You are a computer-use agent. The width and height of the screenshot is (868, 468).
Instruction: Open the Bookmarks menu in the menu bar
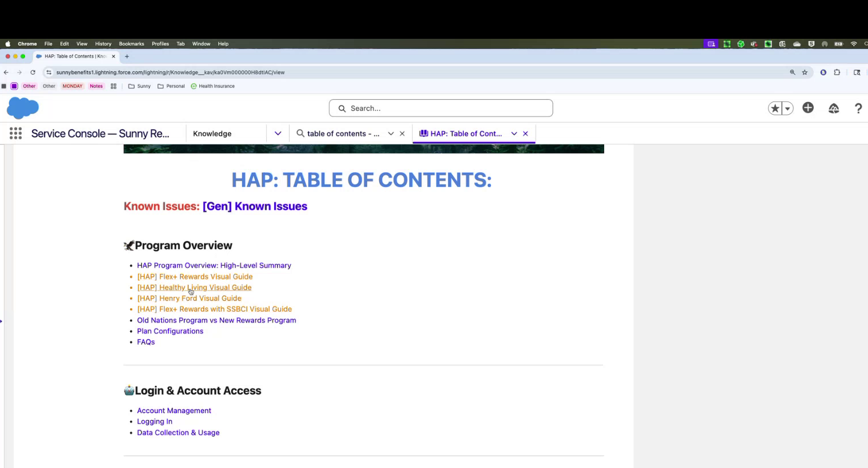pyautogui.click(x=131, y=43)
